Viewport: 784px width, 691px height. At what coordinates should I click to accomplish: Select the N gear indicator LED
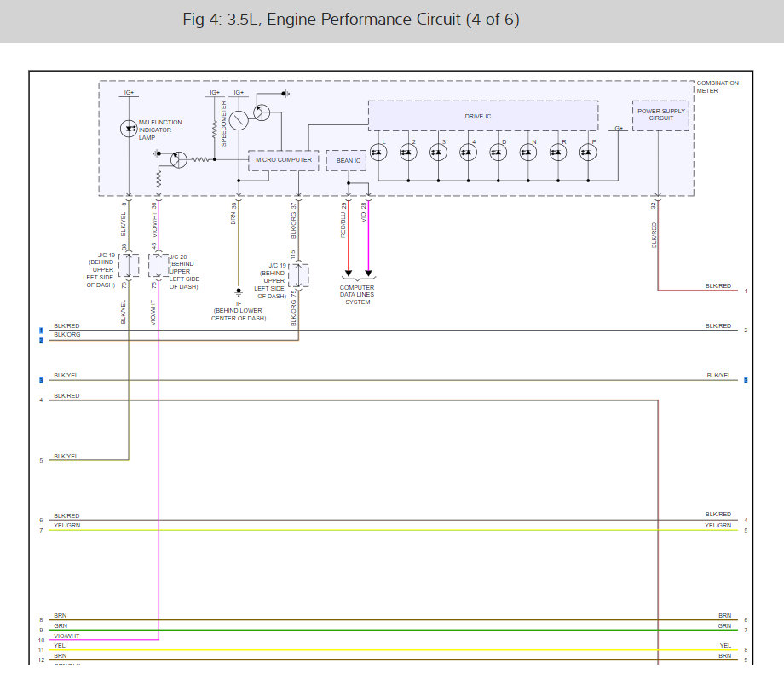point(528,152)
